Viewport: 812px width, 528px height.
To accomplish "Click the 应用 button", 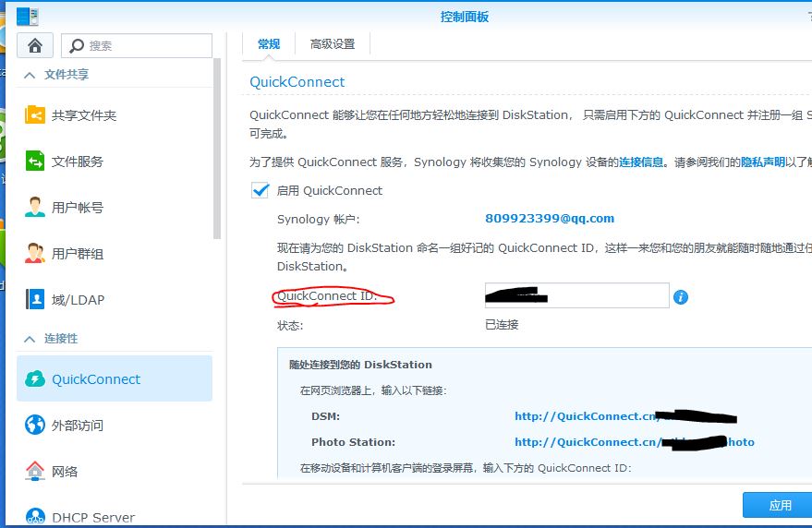I will tap(779, 505).
